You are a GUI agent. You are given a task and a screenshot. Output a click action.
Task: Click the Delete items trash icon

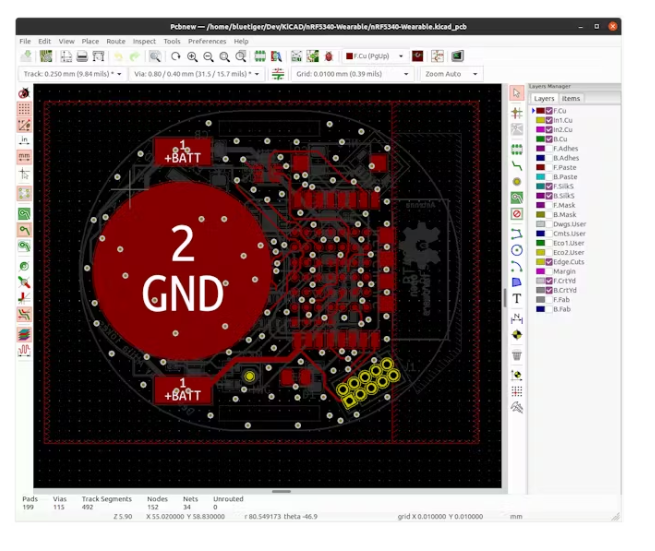click(517, 354)
